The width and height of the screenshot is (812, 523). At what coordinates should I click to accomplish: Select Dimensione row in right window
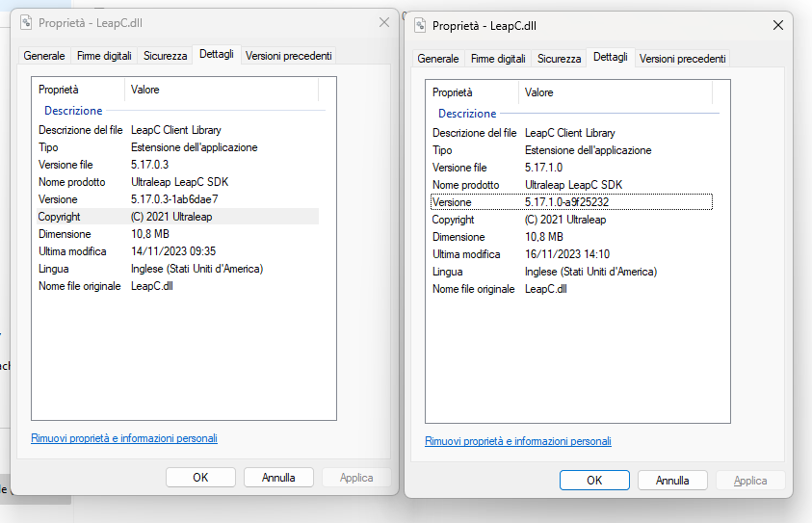point(572,237)
